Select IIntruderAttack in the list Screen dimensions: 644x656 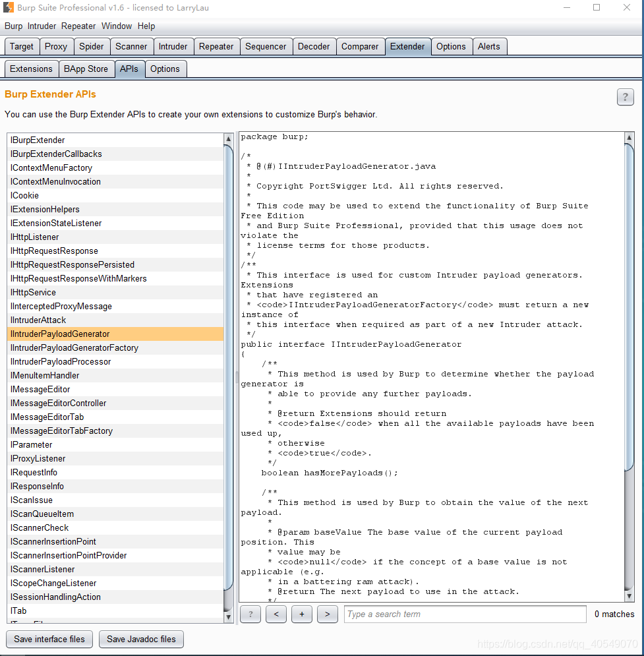pyautogui.click(x=115, y=320)
